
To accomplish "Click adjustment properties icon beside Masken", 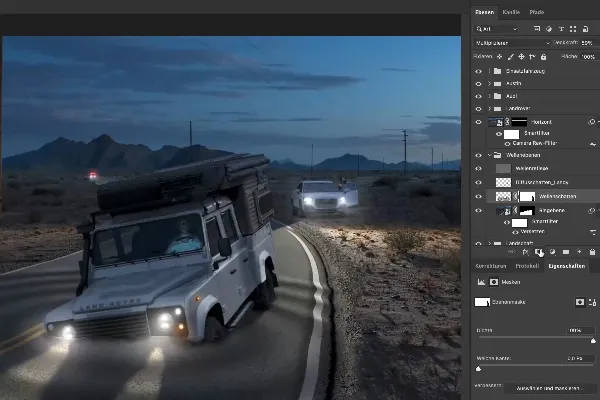I will pyautogui.click(x=481, y=282).
